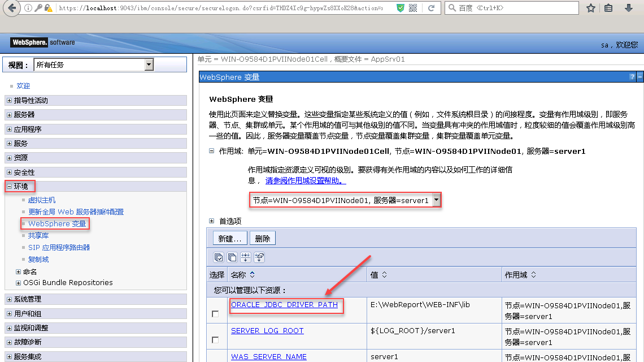Open the SERVER_LOG_ROOT variable link
The width and height of the screenshot is (644, 362).
[x=267, y=331]
